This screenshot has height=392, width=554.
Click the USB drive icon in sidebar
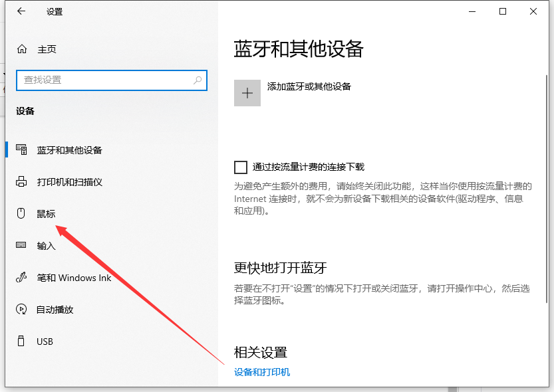[x=22, y=342]
